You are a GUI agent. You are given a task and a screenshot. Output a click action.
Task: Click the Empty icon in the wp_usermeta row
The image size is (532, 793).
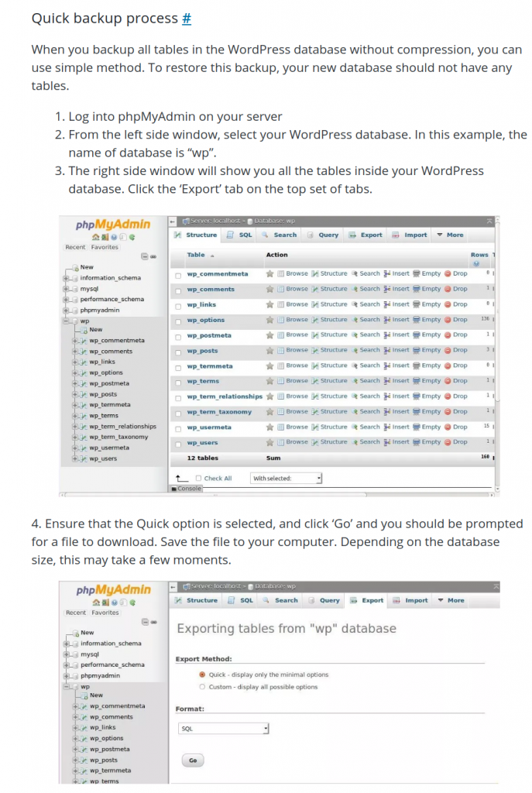coord(417,427)
